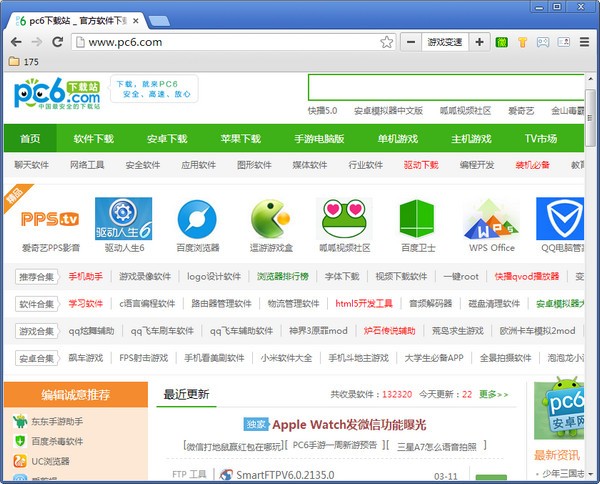Open the 安全软件 category link
Viewport: 600px width, 484px height.
tap(143, 165)
